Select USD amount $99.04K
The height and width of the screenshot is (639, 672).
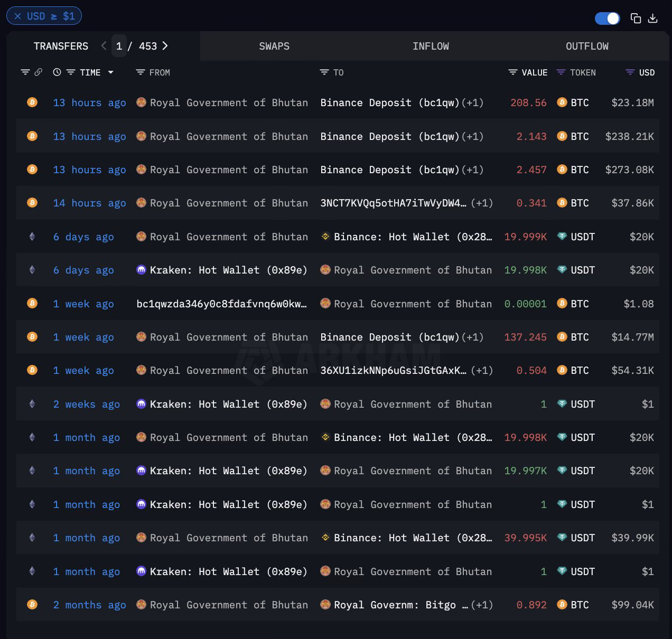[632, 605]
